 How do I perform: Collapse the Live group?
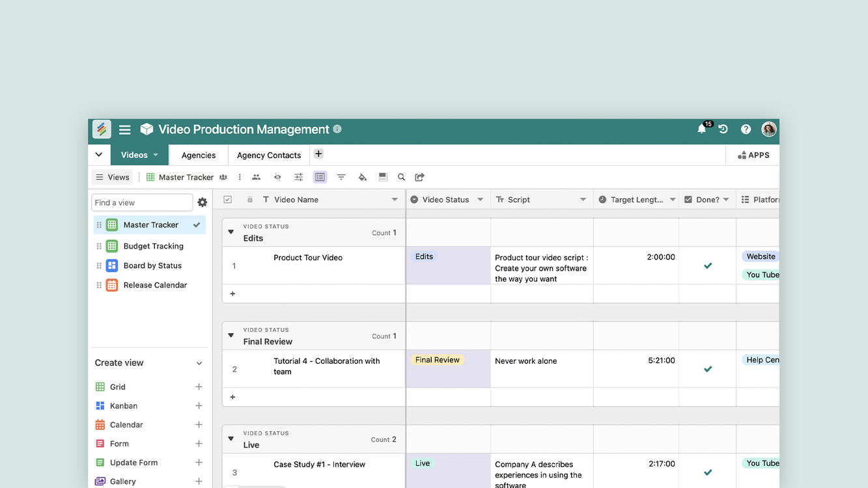[x=231, y=439]
